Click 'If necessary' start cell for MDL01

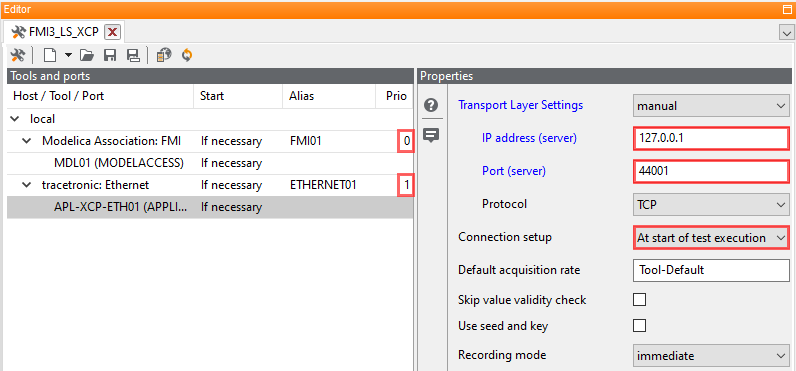tap(231, 163)
